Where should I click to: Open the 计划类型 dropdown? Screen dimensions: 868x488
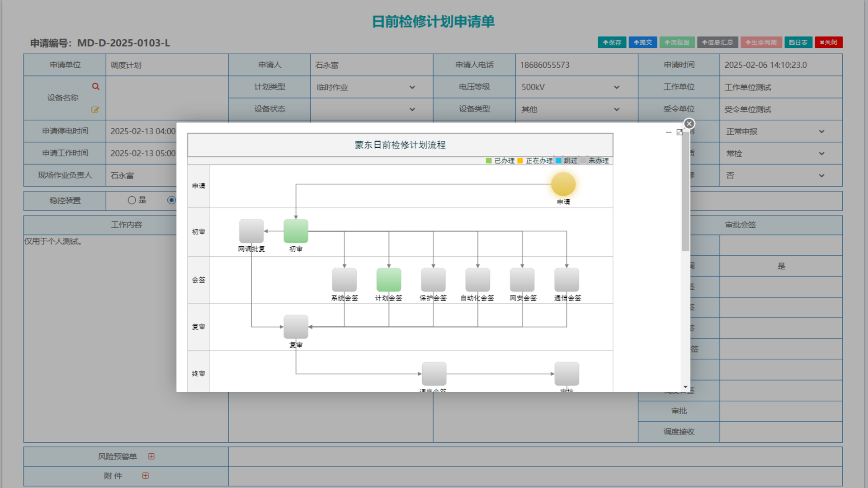365,87
